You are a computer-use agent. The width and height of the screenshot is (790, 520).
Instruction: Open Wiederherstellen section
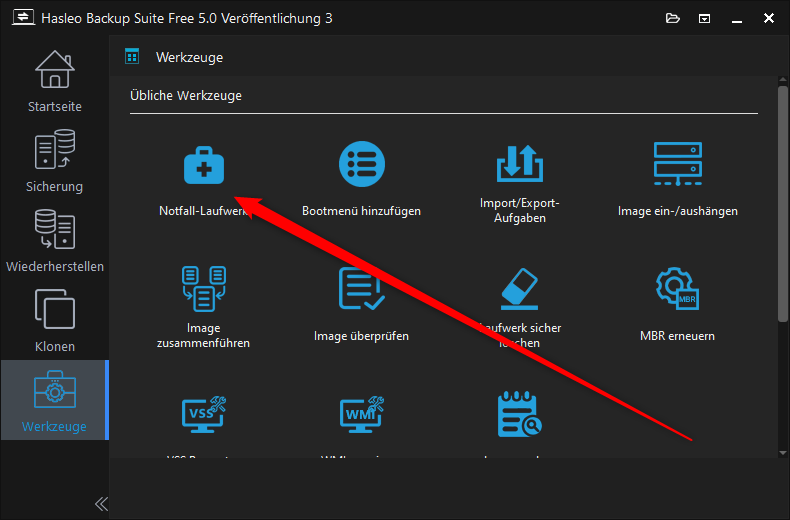[x=54, y=241]
